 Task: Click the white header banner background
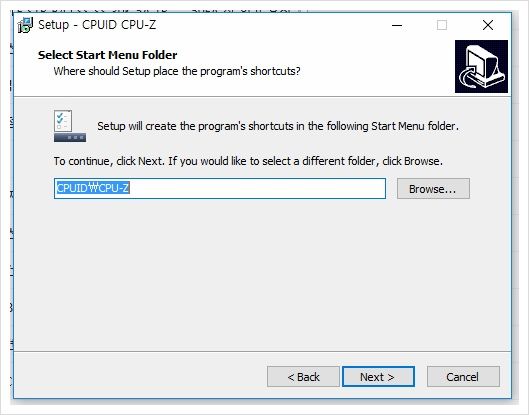click(x=371, y=67)
